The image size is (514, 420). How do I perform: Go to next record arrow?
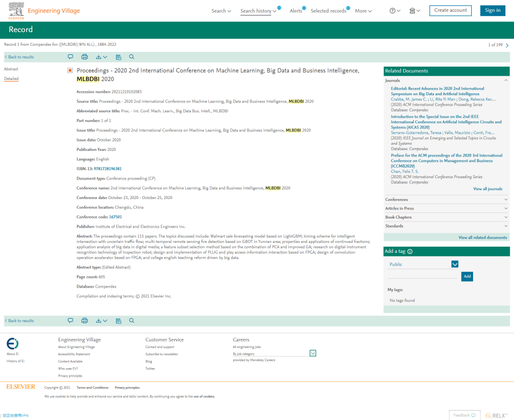(507, 45)
